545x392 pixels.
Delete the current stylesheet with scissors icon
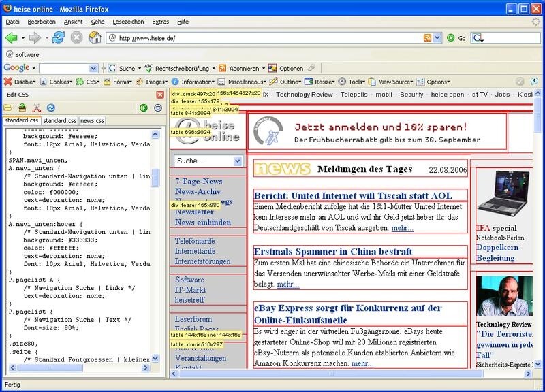click(37, 107)
